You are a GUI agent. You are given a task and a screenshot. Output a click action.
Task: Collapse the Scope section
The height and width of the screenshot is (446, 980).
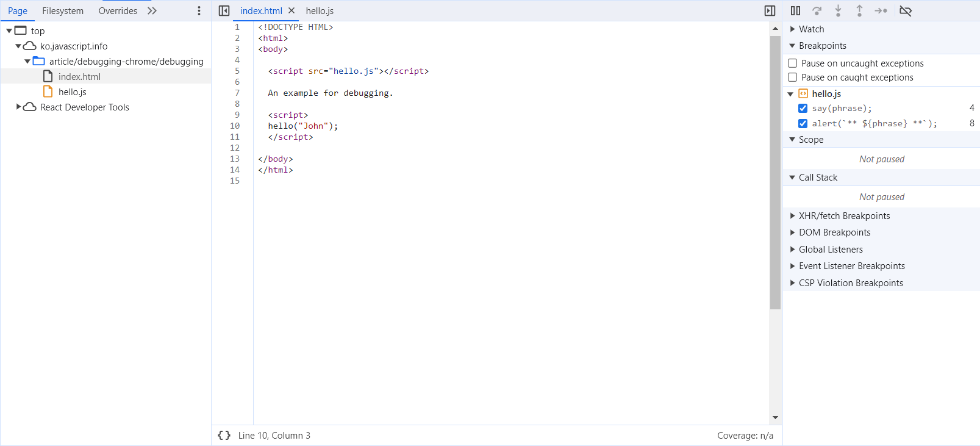click(793, 140)
